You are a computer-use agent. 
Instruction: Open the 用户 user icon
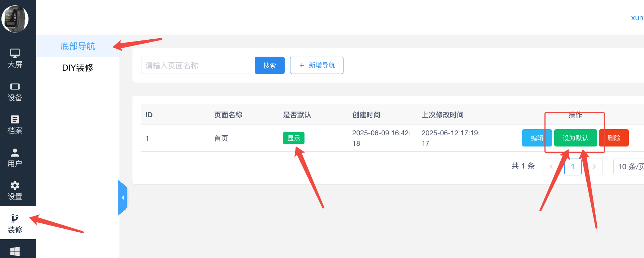pos(15,153)
